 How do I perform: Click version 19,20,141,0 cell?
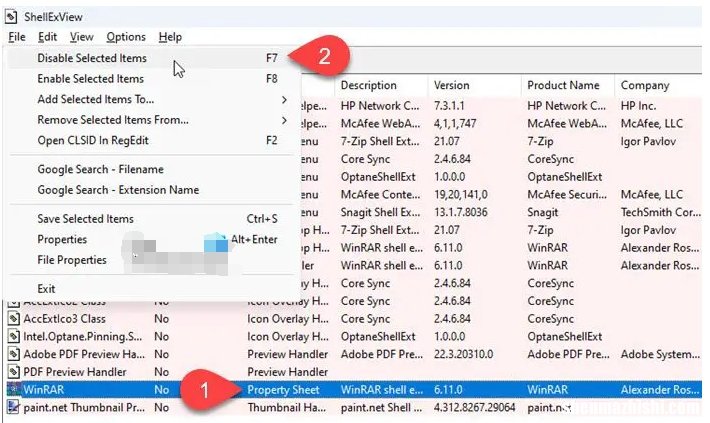(x=461, y=195)
